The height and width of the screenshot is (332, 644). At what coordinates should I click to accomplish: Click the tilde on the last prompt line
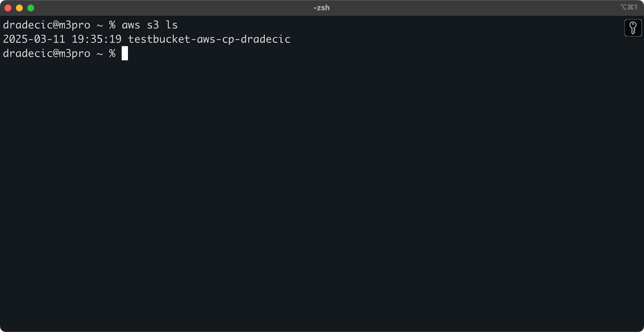point(100,54)
